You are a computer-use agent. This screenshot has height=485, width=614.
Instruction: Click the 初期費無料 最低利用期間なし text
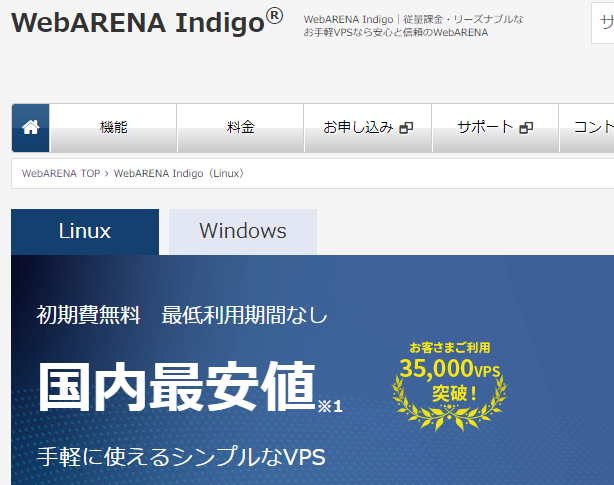[x=182, y=316]
